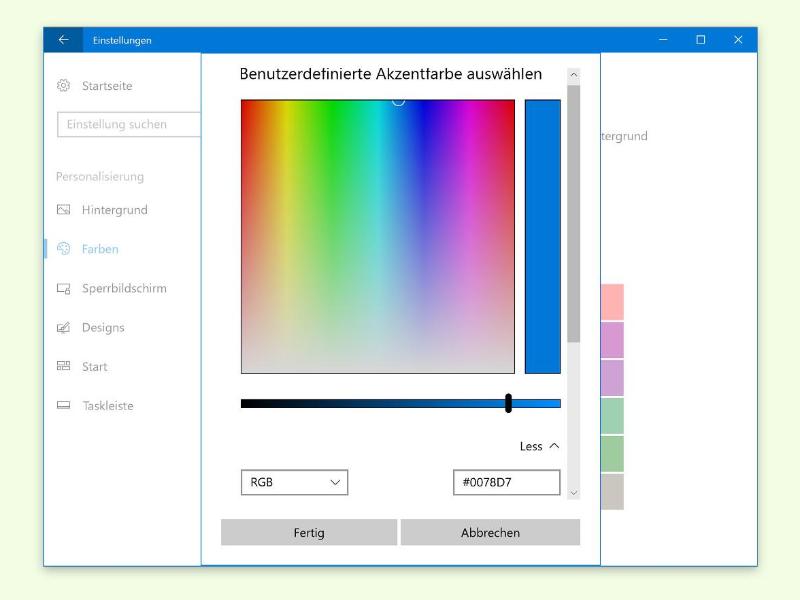Pick a color in the spectrum field
800x600 pixels.
[x=377, y=236]
